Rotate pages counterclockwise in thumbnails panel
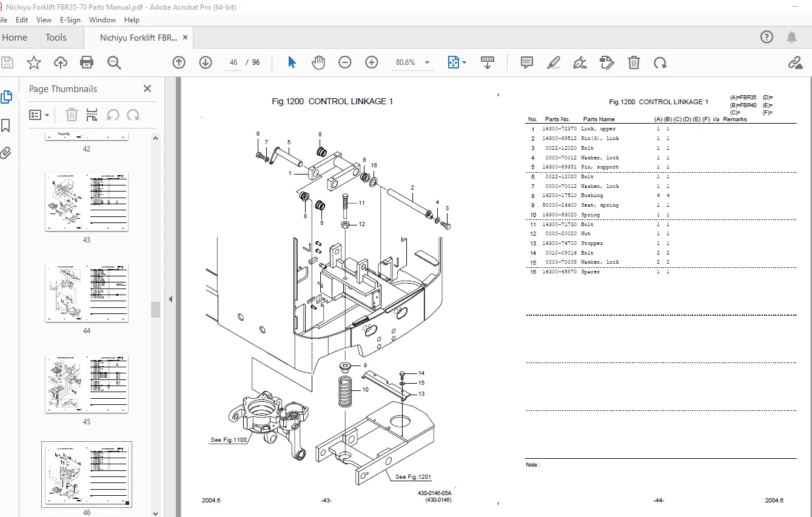This screenshot has width=812, height=517. [x=113, y=115]
